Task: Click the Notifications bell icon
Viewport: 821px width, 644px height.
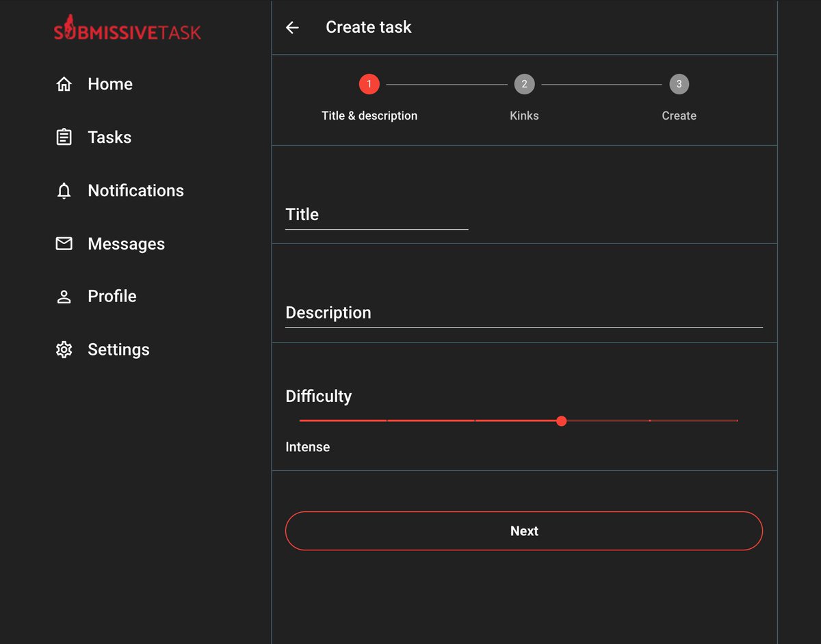Action: [x=64, y=190]
